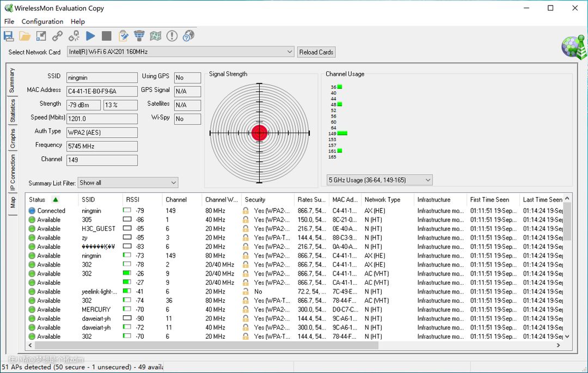The height and width of the screenshot is (373, 588).
Task: Click the Open folder toolbar icon
Action: (25, 36)
